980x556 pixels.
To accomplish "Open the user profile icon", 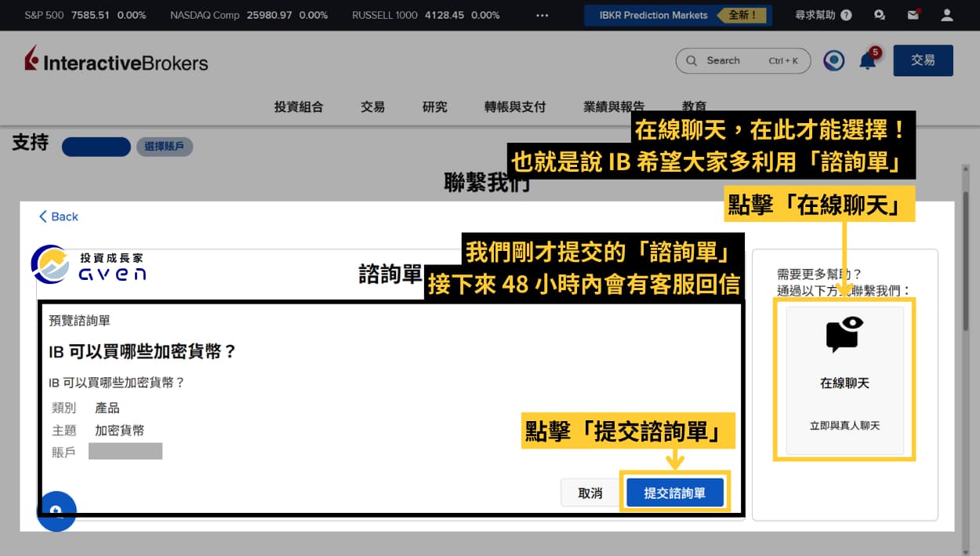I will pos(947,15).
